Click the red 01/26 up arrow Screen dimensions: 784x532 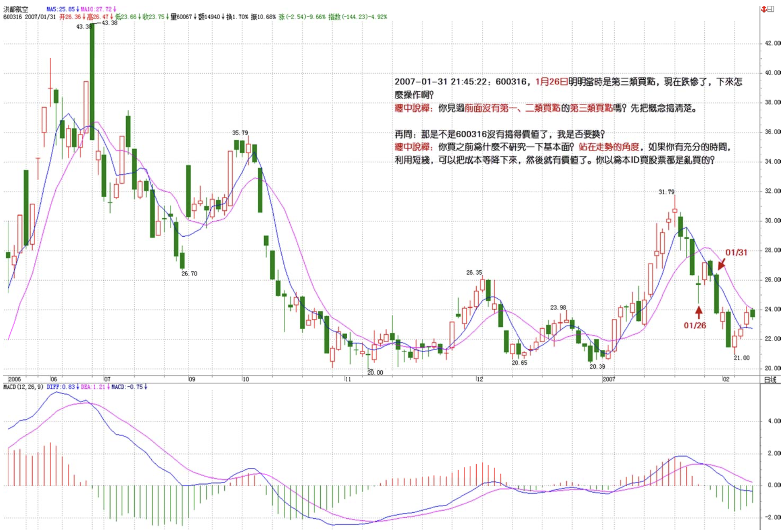pyautogui.click(x=698, y=312)
